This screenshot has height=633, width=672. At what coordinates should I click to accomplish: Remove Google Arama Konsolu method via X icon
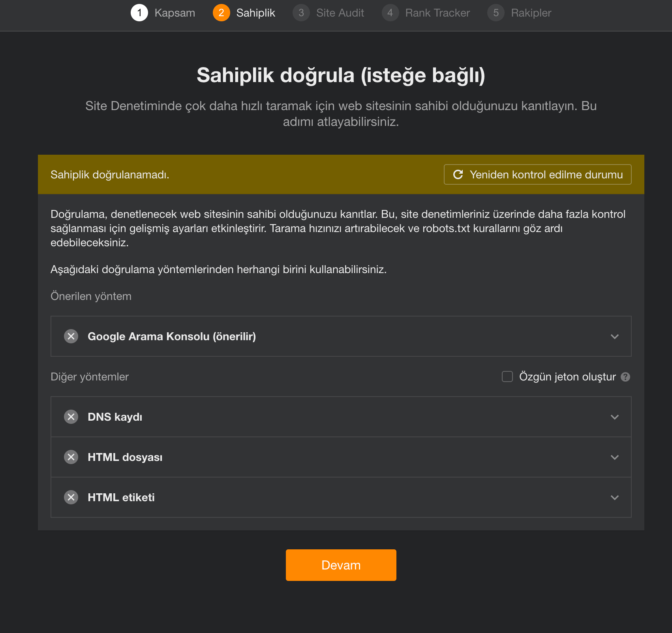click(x=71, y=336)
